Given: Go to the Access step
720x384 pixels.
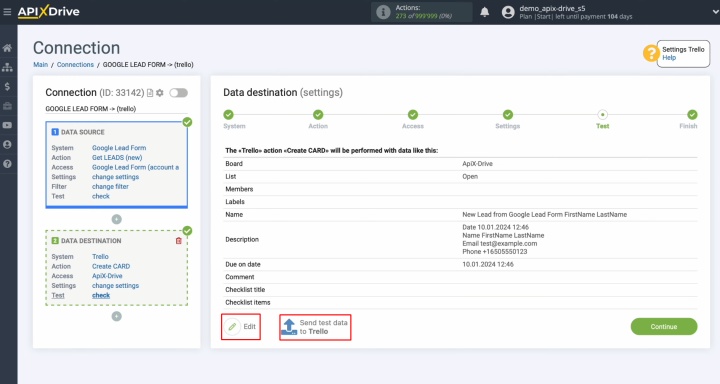Looking at the screenshot, I should point(413,115).
